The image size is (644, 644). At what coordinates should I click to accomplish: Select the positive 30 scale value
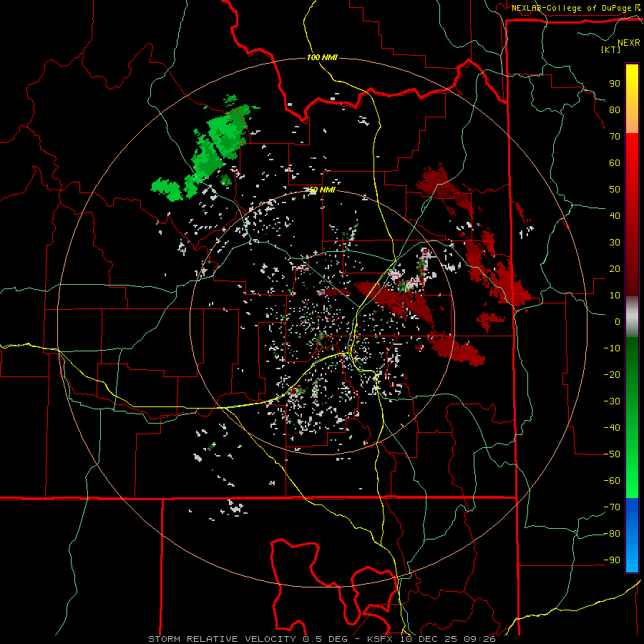point(615,243)
